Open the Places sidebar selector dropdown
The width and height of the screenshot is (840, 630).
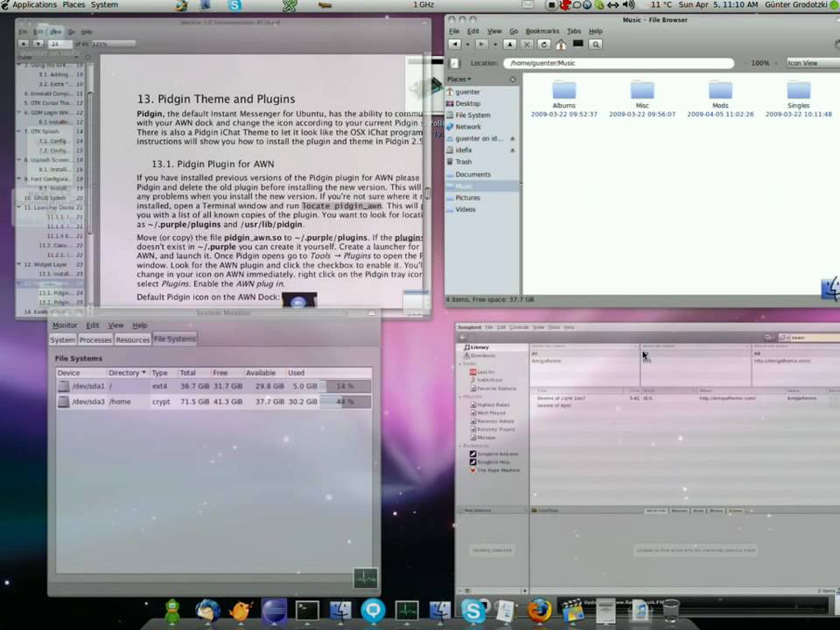point(459,80)
